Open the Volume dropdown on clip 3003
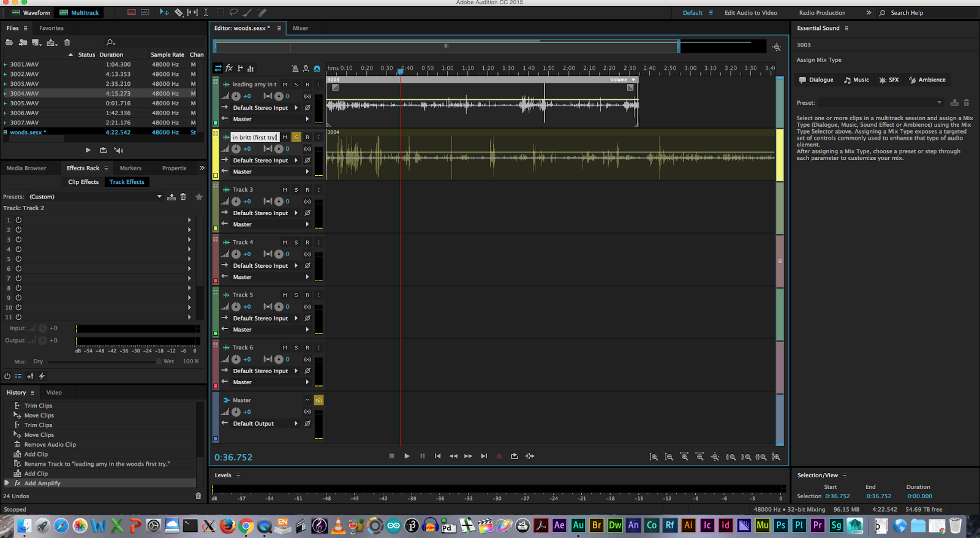 (633, 80)
